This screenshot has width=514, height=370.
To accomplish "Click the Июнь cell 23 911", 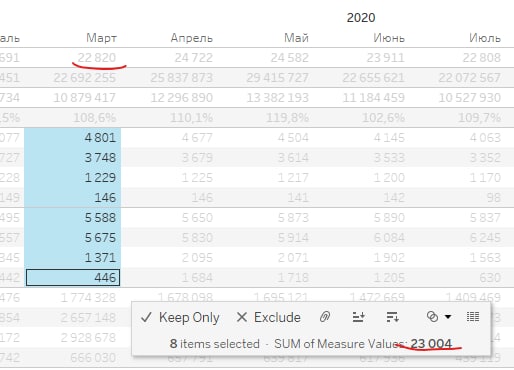I will pos(385,58).
